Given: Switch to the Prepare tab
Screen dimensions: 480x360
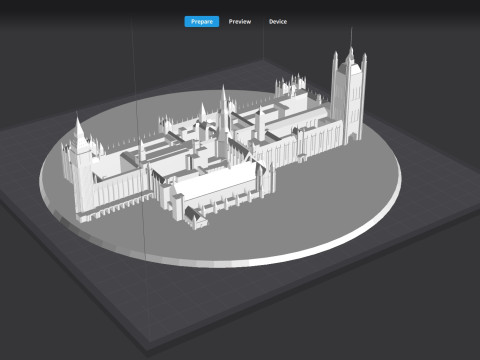Looking at the screenshot, I should [x=202, y=22].
